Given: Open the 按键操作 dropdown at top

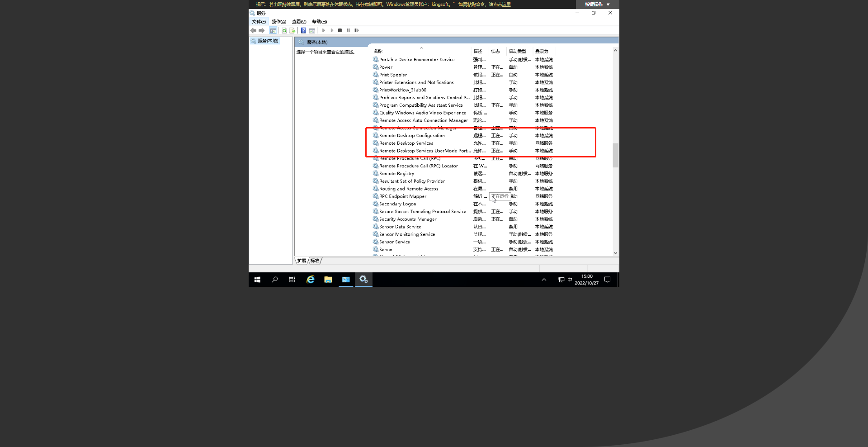Looking at the screenshot, I should 597,5.
